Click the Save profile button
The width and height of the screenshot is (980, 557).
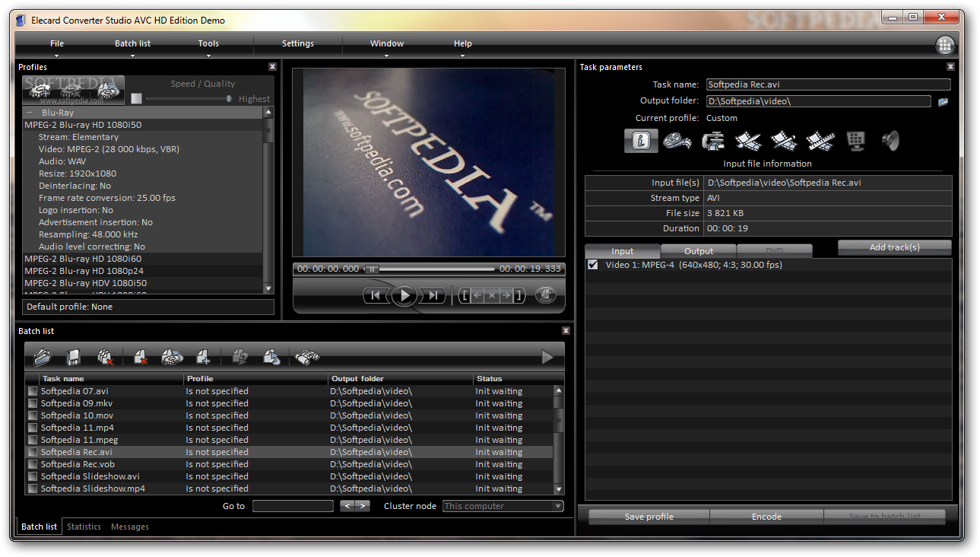649,517
